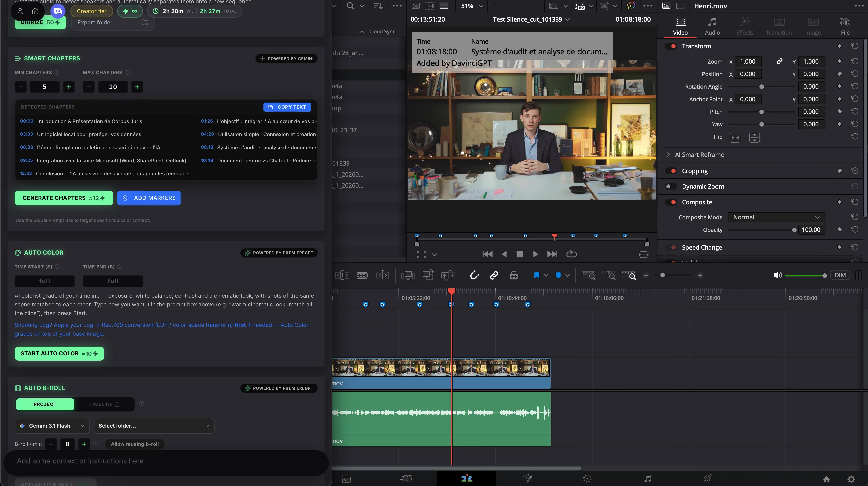Enable Dynamic Zoom switch
868x486 pixels.
pos(671,186)
